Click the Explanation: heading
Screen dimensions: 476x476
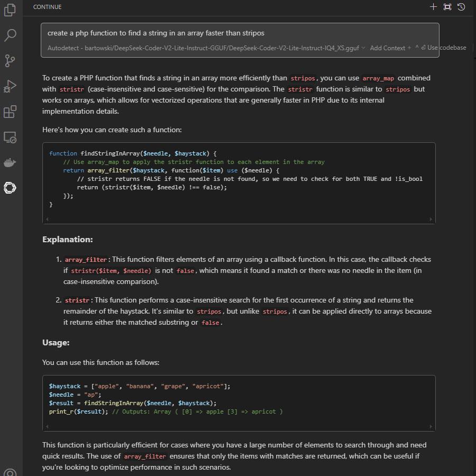pyautogui.click(x=67, y=240)
